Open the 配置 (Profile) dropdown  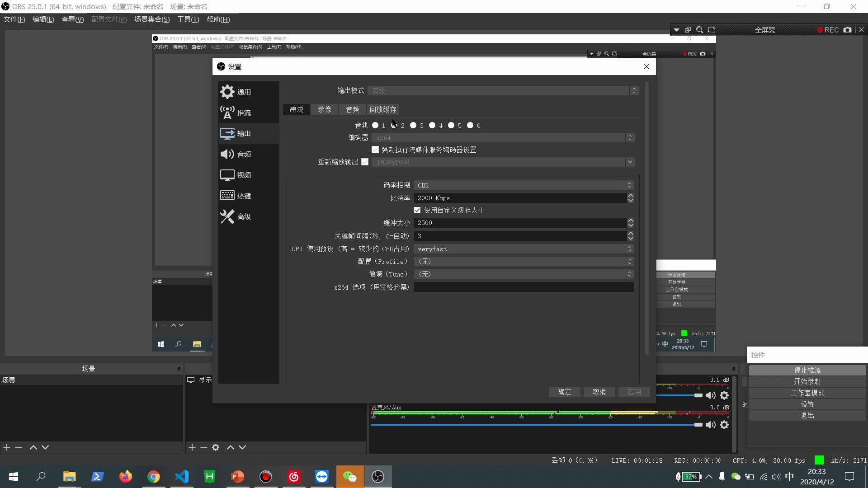click(524, 262)
